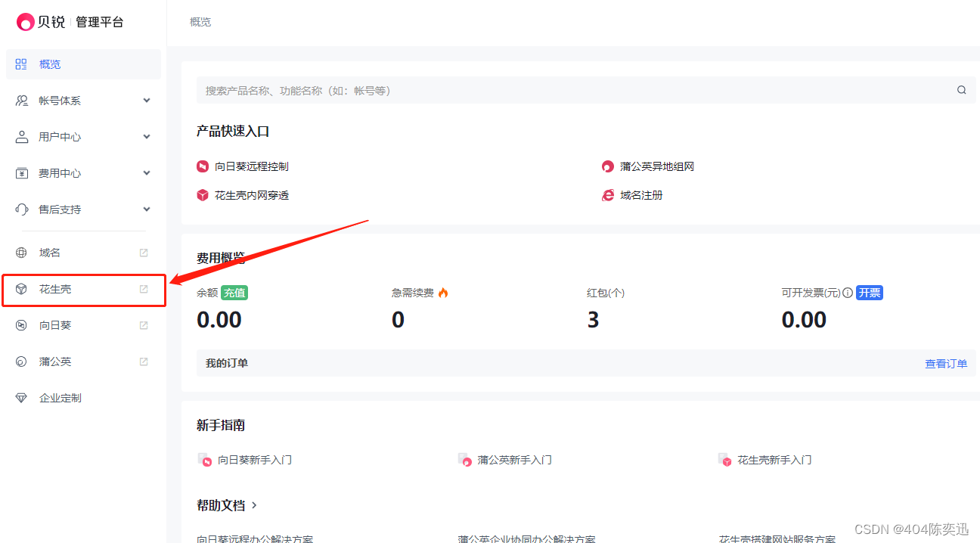Click the search magnifier icon

tap(961, 90)
